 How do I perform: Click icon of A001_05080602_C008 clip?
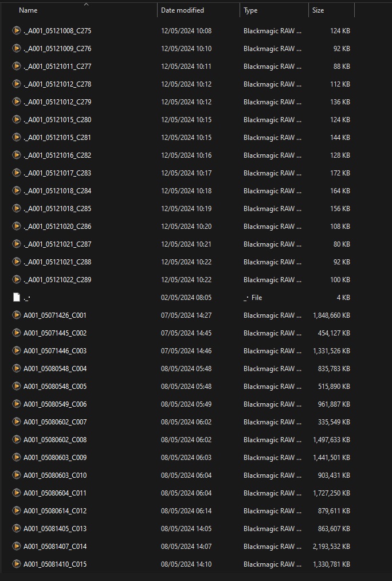point(16,439)
